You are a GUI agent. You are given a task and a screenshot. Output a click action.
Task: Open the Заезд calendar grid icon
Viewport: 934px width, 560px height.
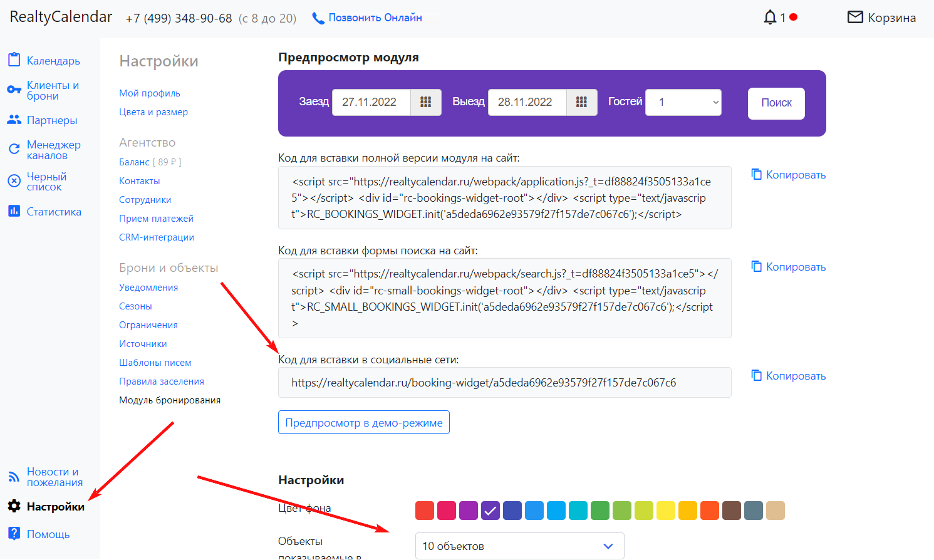tap(426, 102)
